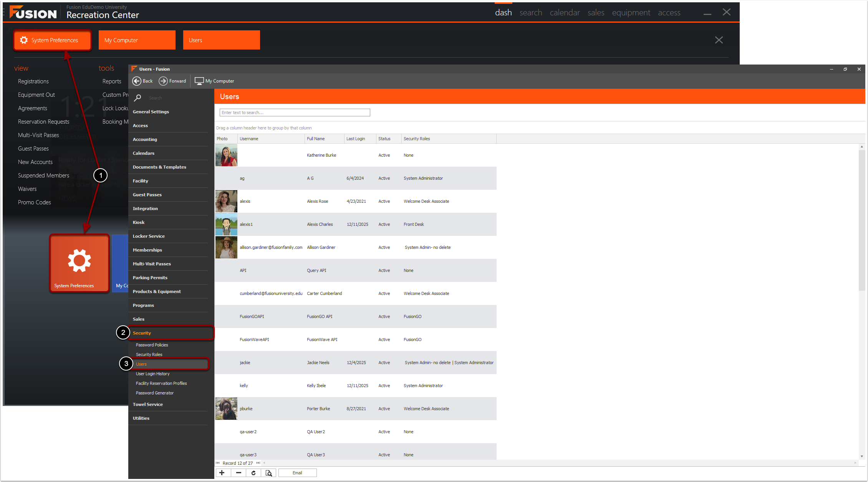The width and height of the screenshot is (868, 482).
Task: Click the remove user minus icon
Action: (239, 473)
